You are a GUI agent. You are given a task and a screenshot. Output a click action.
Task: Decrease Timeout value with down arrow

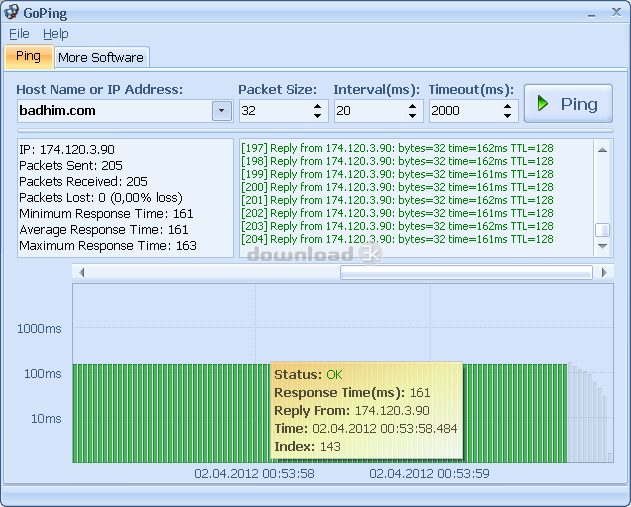click(508, 116)
